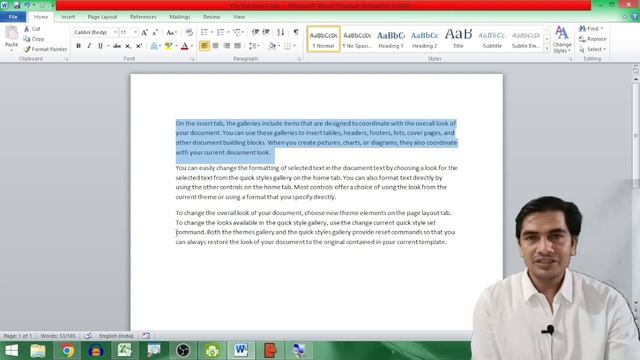This screenshot has width=640, height=360.
Task: Click Cut in the Clipboard group
Action: [x=32, y=29]
